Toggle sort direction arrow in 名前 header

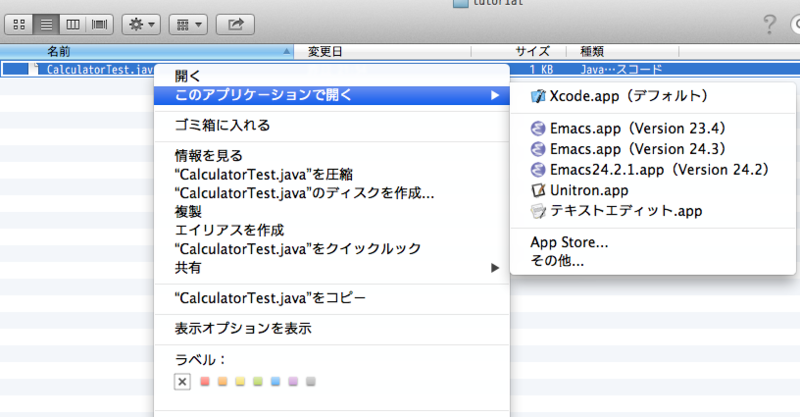[286, 52]
